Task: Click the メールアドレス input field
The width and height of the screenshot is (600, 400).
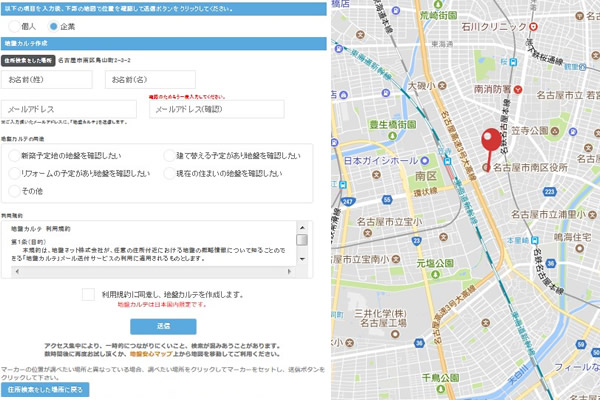Action: pos(69,109)
